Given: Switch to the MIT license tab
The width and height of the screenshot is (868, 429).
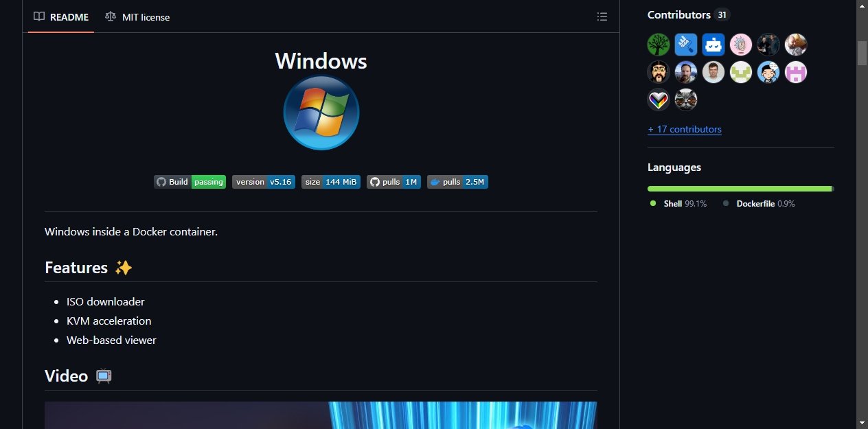Looking at the screenshot, I should coord(137,16).
